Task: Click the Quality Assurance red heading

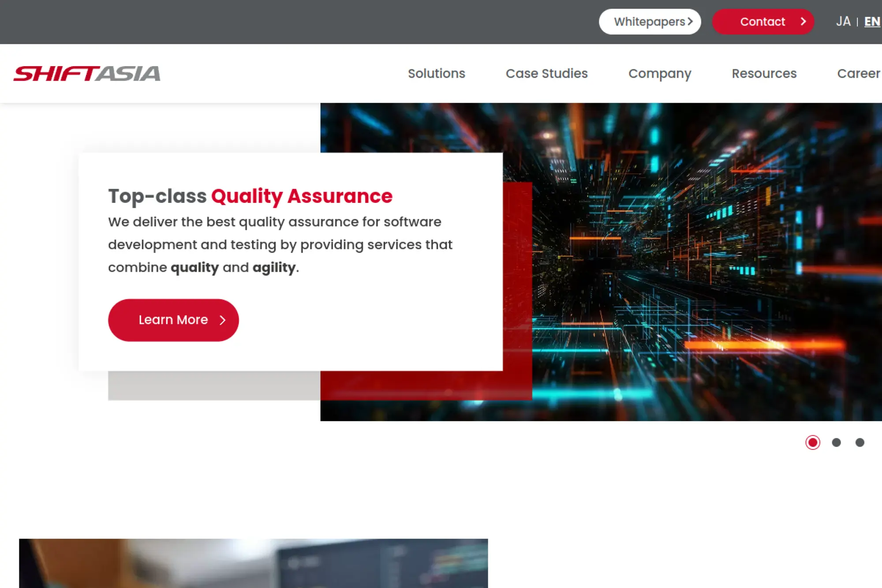Action: (x=302, y=196)
